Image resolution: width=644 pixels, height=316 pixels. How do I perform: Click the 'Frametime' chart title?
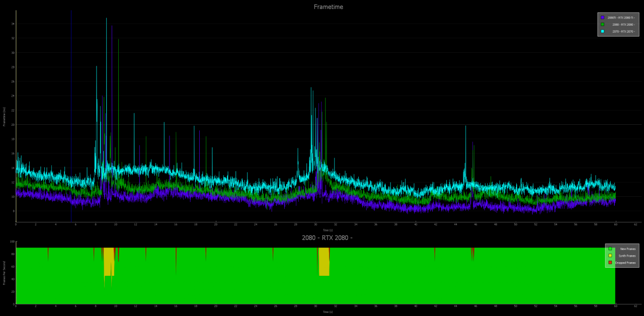[329, 7]
